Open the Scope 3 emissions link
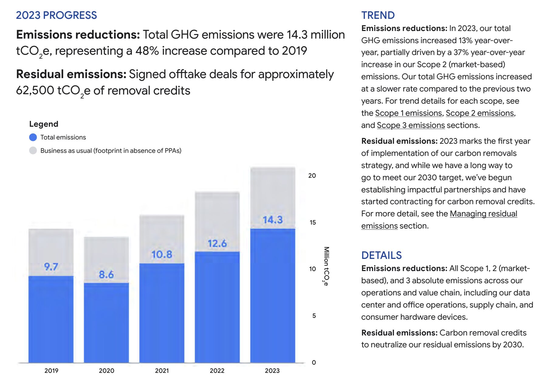 pos(411,125)
